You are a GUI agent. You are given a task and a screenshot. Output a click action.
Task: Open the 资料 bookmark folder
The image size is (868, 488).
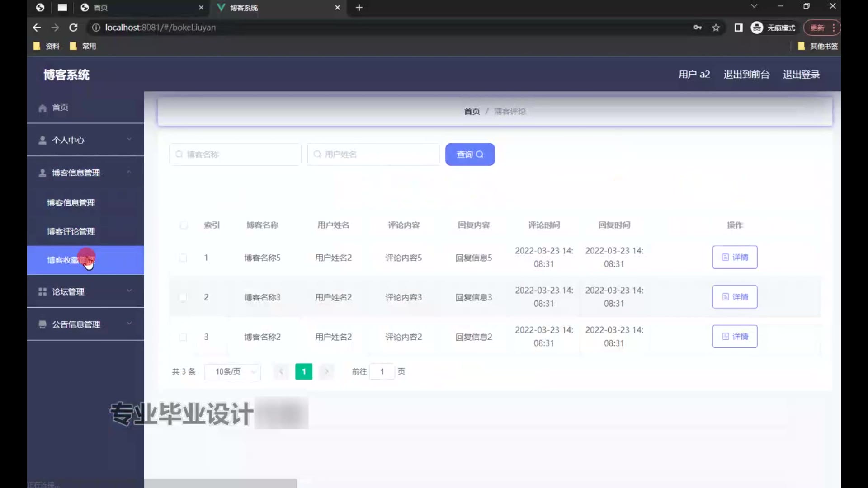pos(47,46)
